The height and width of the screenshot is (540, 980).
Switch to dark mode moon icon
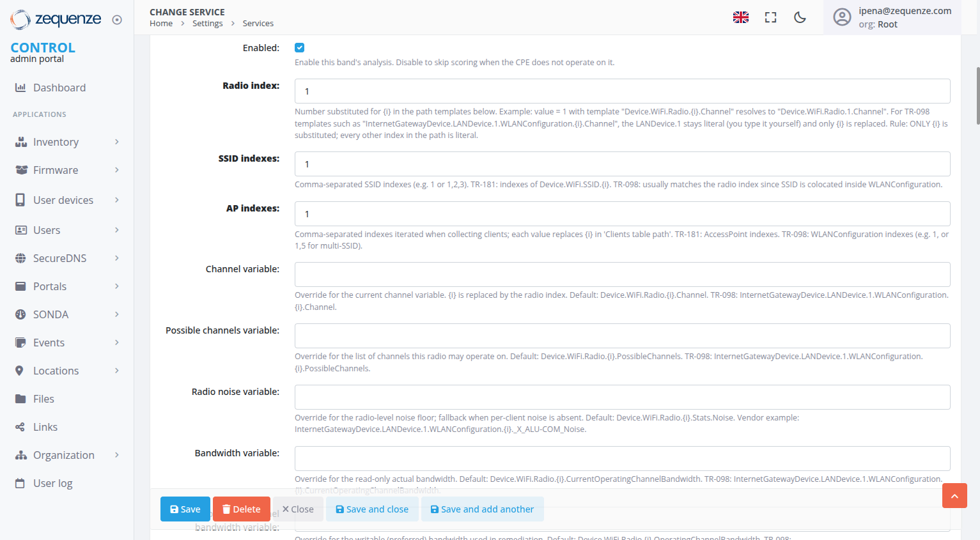pos(800,17)
